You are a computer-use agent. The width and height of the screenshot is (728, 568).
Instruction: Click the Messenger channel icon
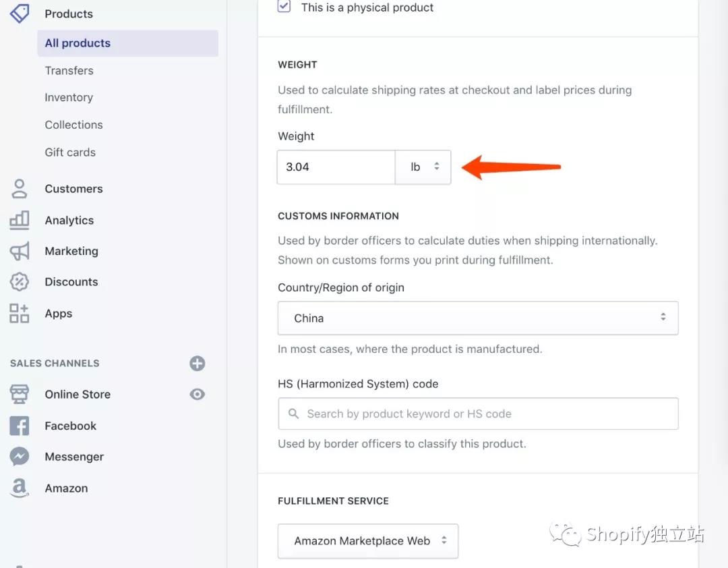[20, 457]
